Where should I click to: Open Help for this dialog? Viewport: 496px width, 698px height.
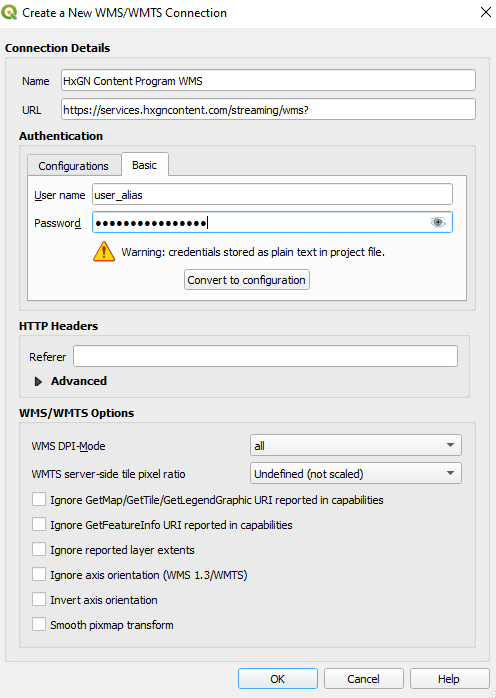449,679
